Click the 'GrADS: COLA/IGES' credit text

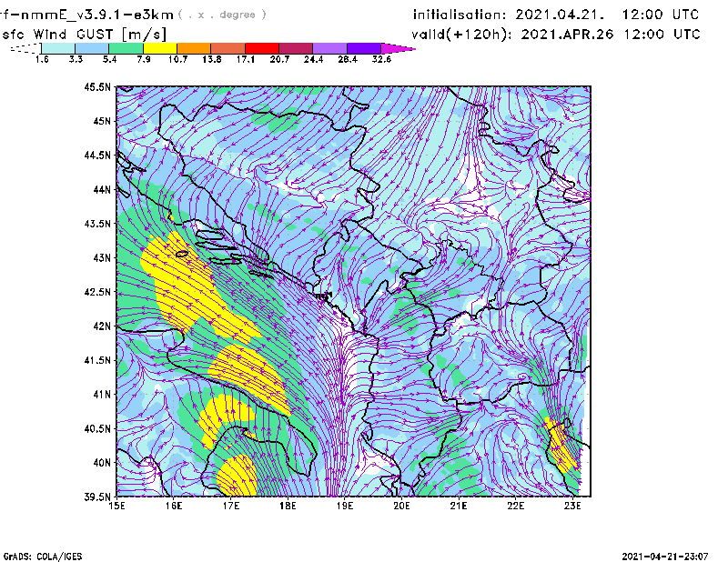pos(43,557)
